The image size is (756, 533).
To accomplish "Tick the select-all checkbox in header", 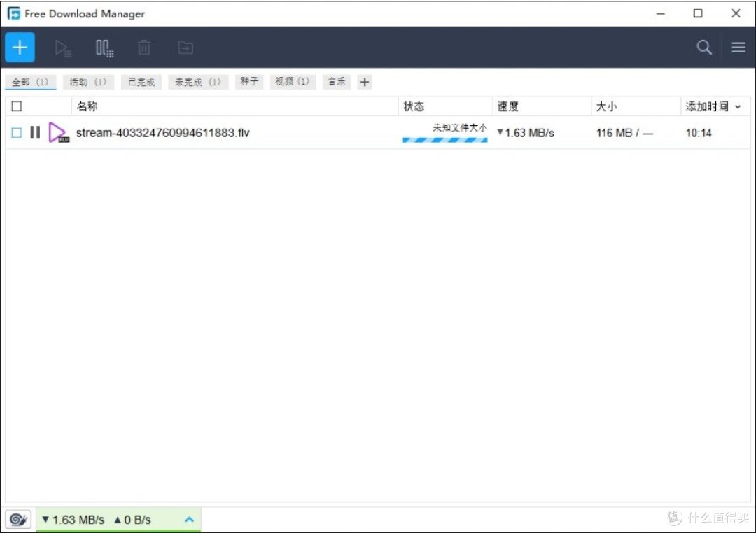I will click(x=17, y=106).
